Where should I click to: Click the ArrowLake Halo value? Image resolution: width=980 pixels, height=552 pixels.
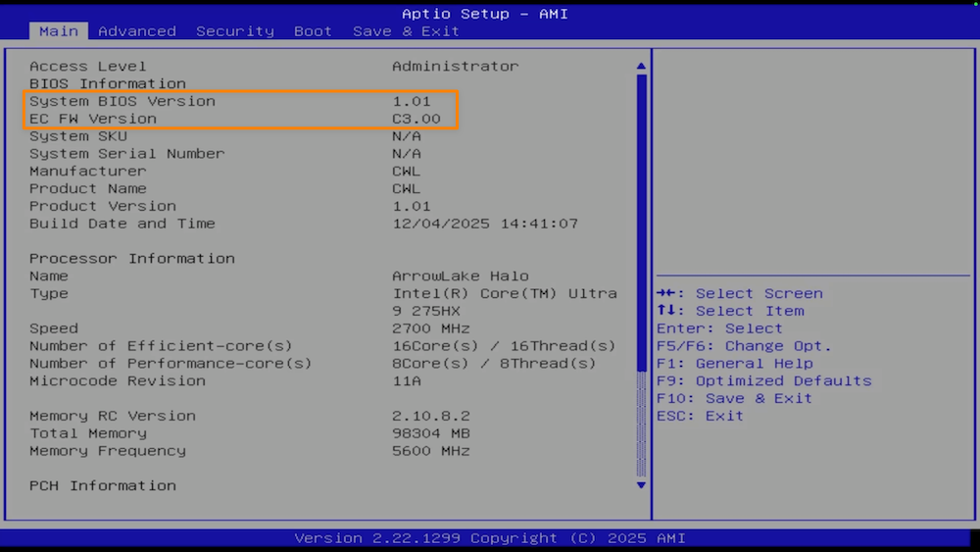click(x=461, y=276)
